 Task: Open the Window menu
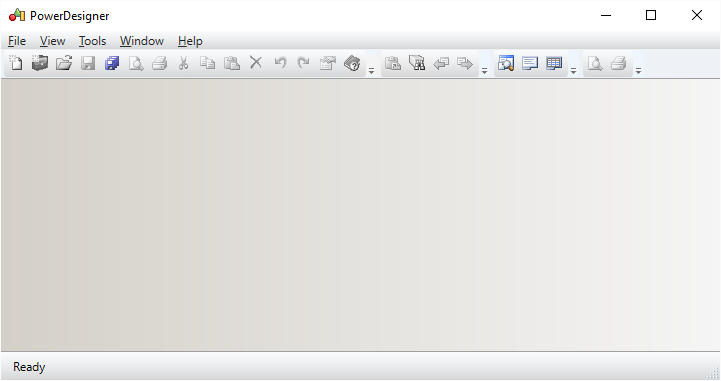point(142,41)
